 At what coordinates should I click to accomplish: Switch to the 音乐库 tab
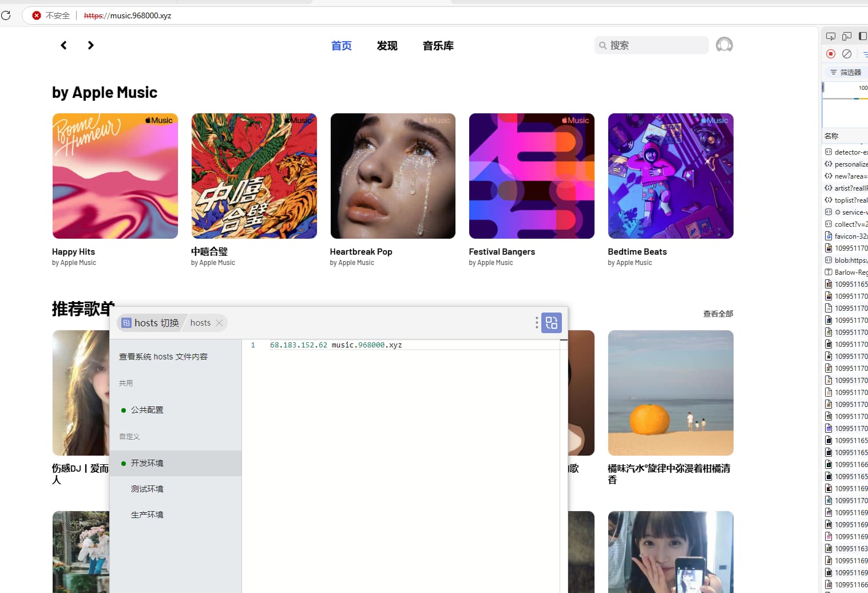click(438, 46)
